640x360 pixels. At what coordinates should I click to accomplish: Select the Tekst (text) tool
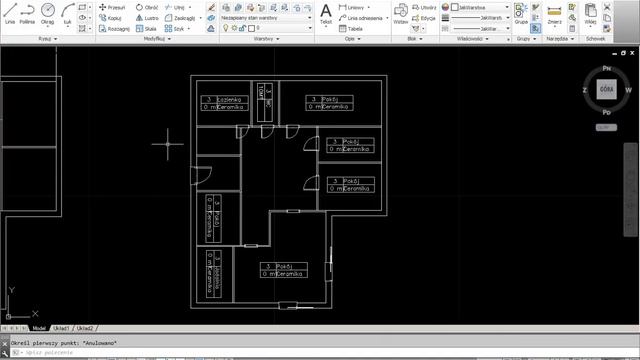pos(326,15)
